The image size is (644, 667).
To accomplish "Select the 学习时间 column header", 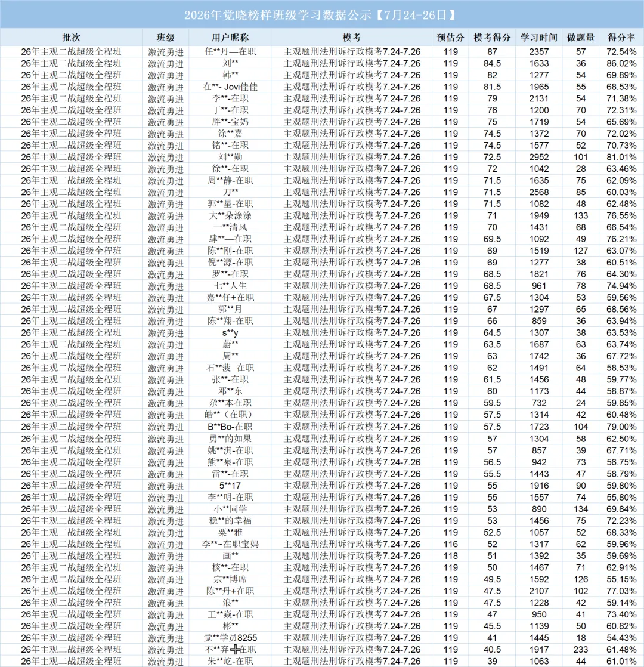I will click(539, 38).
